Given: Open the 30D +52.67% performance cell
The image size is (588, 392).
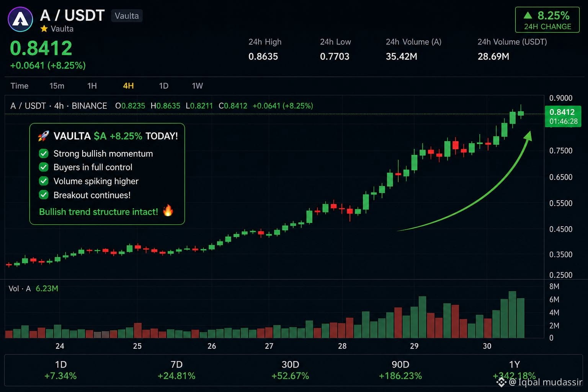Looking at the screenshot, I should (x=290, y=370).
